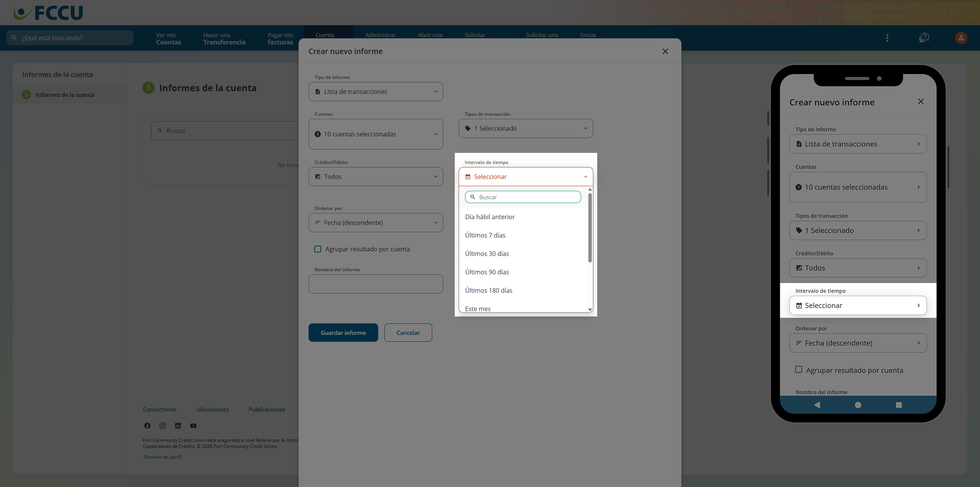Open the user profile avatar icon

(x=961, y=38)
